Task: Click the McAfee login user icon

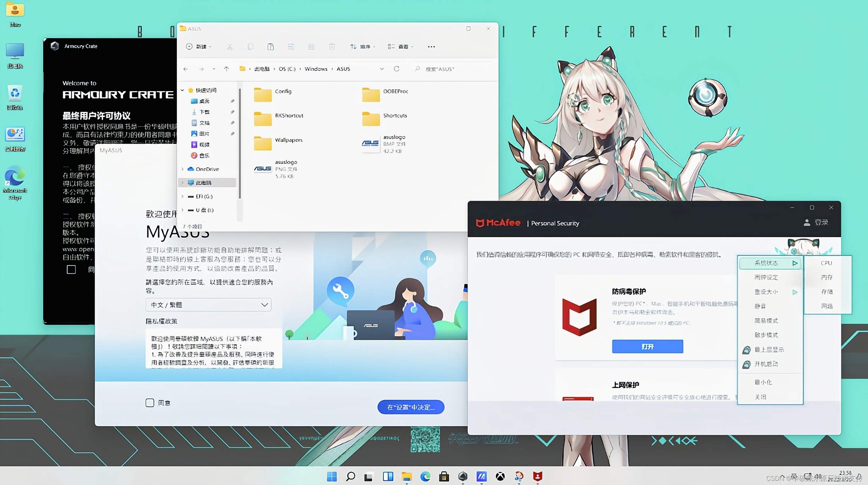Action: [807, 223]
